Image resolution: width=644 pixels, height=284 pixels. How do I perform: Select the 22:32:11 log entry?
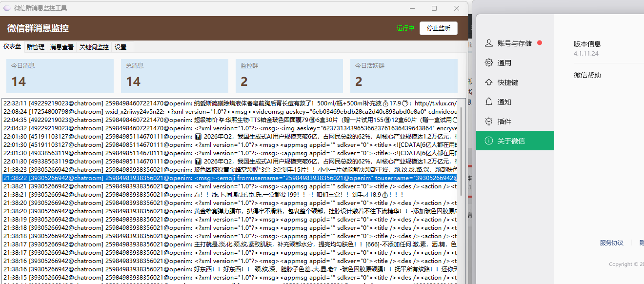230,103
